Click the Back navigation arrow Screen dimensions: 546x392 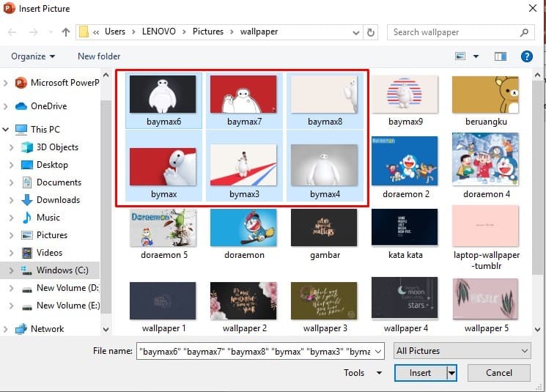click(12, 32)
